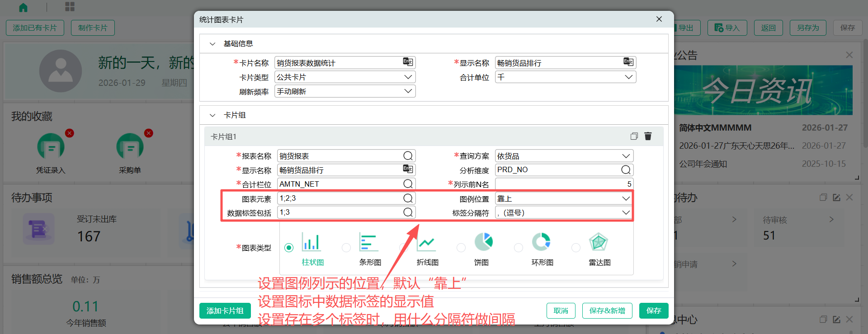The height and width of the screenshot is (334, 868).
Task: Click the search icon for chart elements
Action: click(x=408, y=198)
